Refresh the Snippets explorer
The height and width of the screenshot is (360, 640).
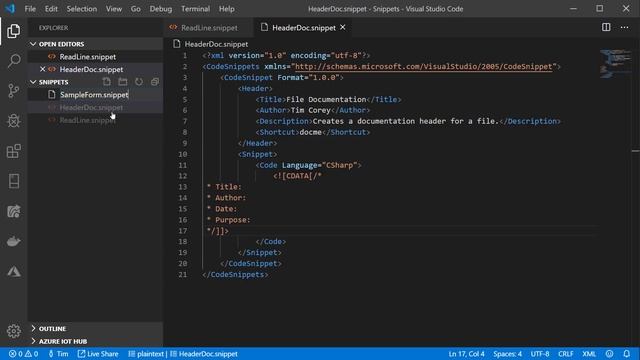point(139,82)
